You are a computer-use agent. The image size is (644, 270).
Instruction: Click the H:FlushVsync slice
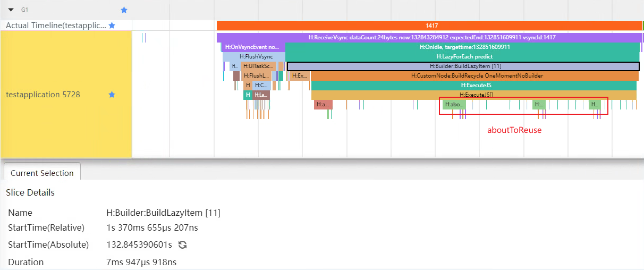click(x=255, y=56)
